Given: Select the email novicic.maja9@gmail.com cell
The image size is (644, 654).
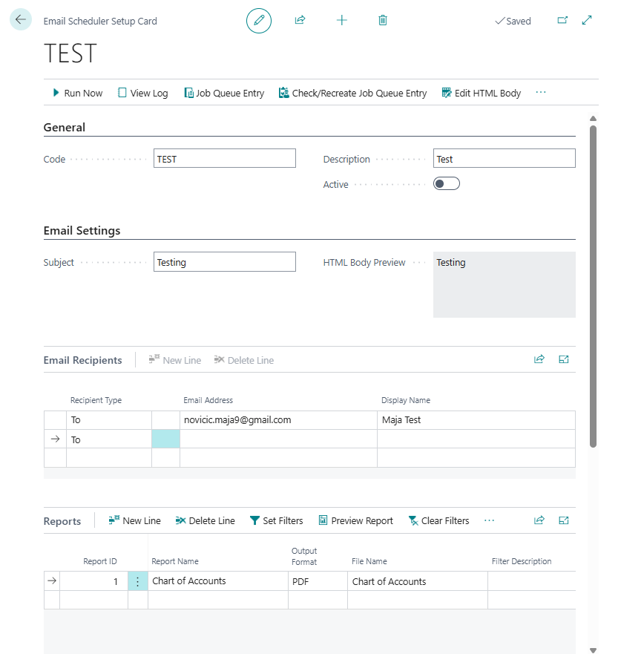Looking at the screenshot, I should coord(278,420).
